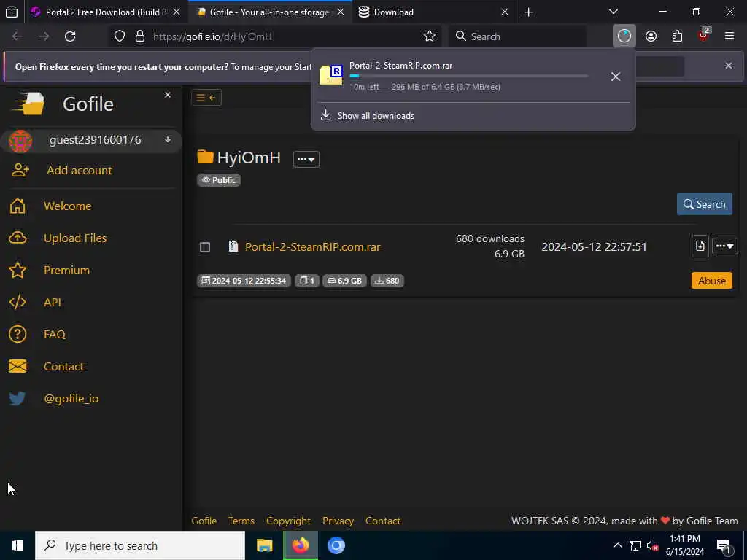Open the Chrome-like browser taskbar icon
This screenshot has width=747, height=560.
(x=336, y=545)
